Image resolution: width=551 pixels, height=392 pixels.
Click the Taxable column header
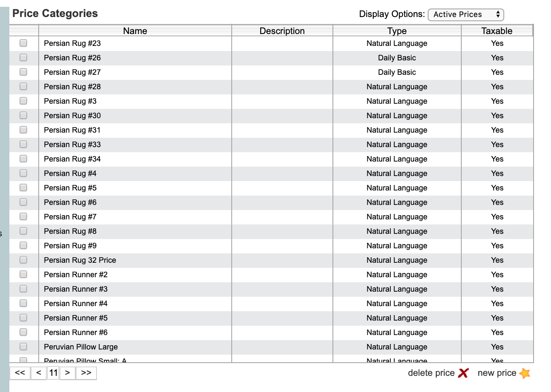[497, 31]
